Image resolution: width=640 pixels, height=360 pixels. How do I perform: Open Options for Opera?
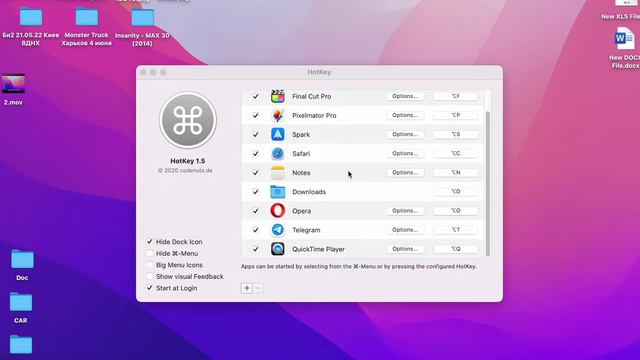point(405,211)
